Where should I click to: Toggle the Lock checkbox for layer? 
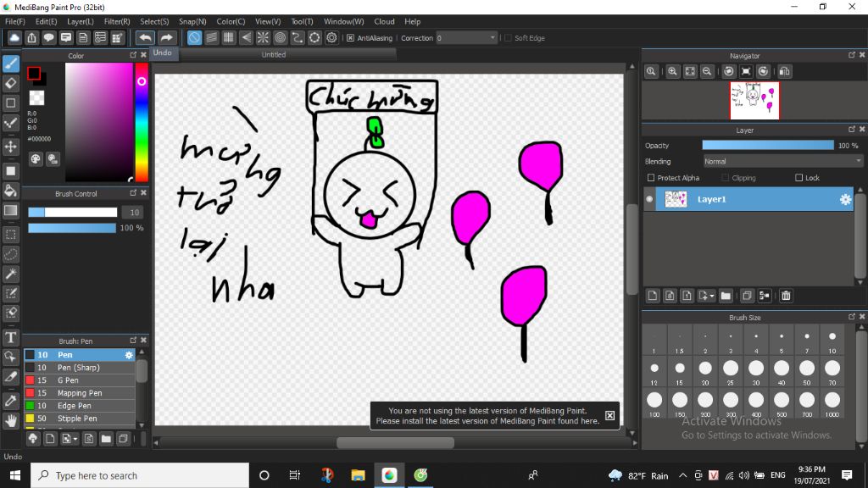coord(799,178)
